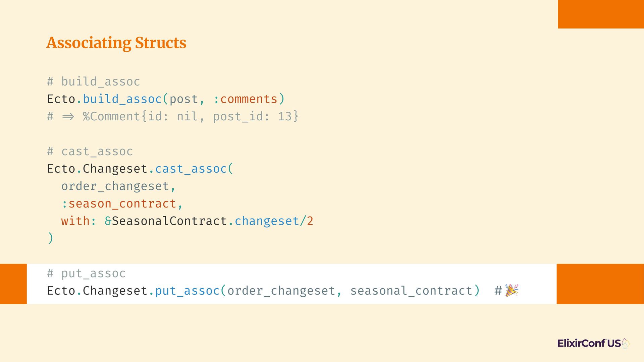Click the orange block right of highlighted row

click(x=600, y=284)
